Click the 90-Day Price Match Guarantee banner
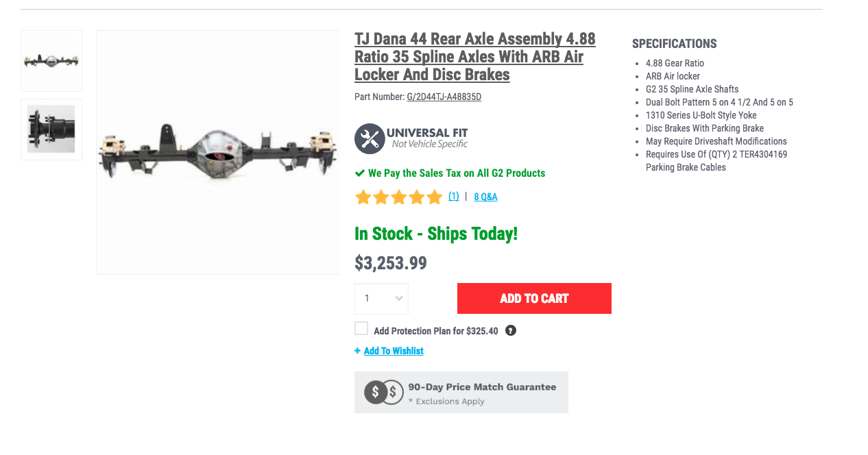 pyautogui.click(x=461, y=392)
